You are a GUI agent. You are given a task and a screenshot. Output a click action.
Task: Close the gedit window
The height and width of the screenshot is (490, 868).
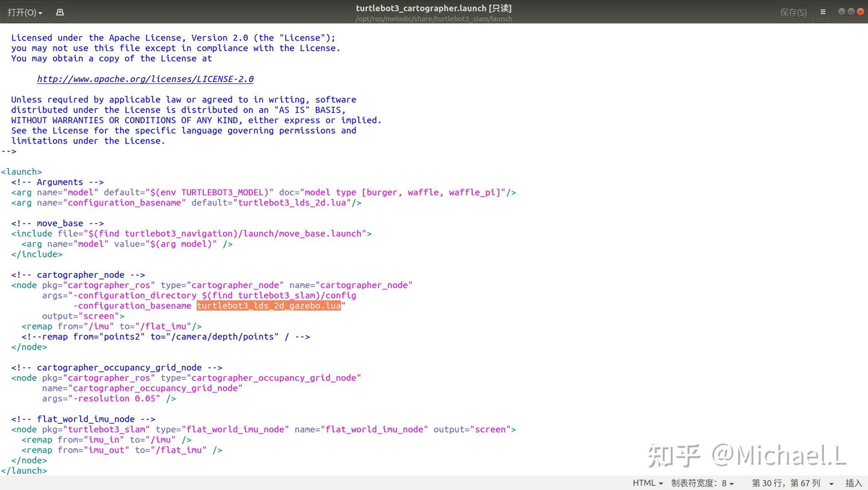(x=860, y=11)
